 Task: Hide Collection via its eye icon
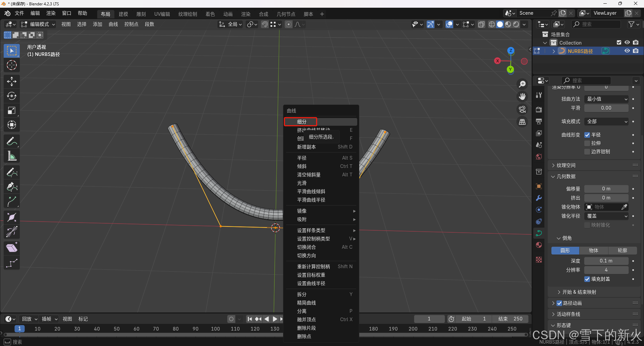click(x=627, y=43)
